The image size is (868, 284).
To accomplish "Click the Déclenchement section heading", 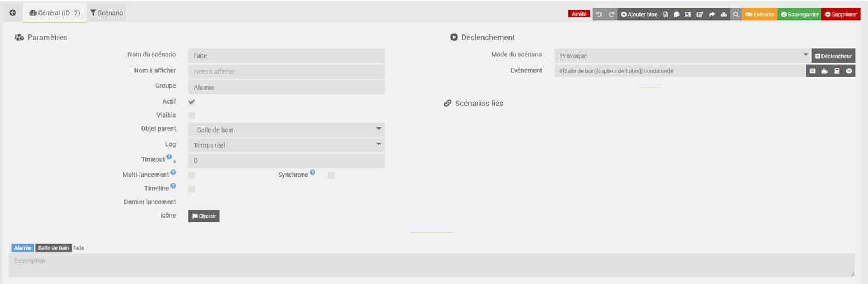I will coord(482,37).
